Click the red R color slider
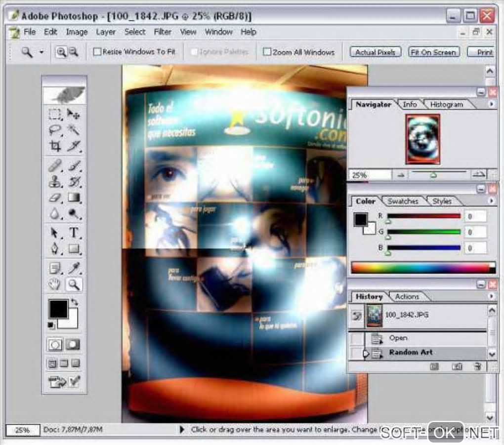The height and width of the screenshot is (445, 504). coord(423,216)
